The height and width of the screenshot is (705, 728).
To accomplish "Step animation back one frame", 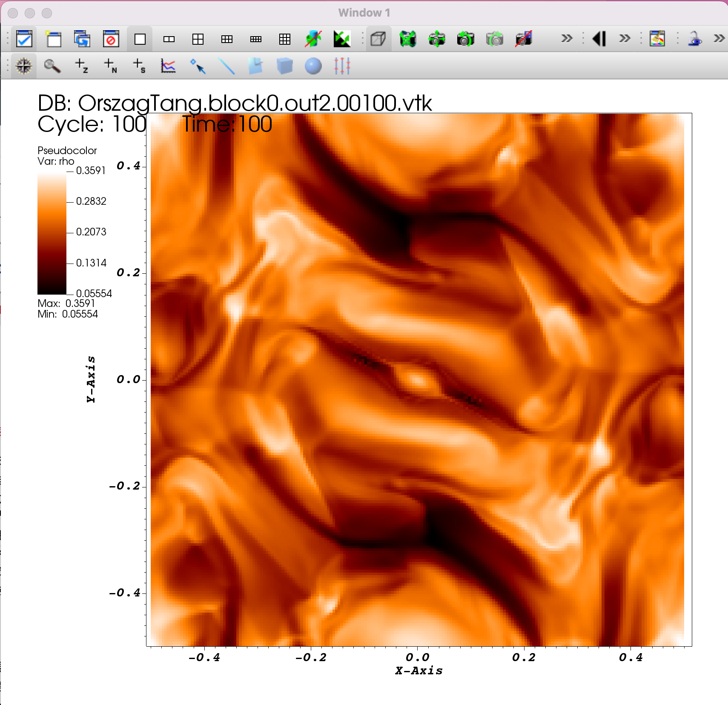I will [x=599, y=39].
